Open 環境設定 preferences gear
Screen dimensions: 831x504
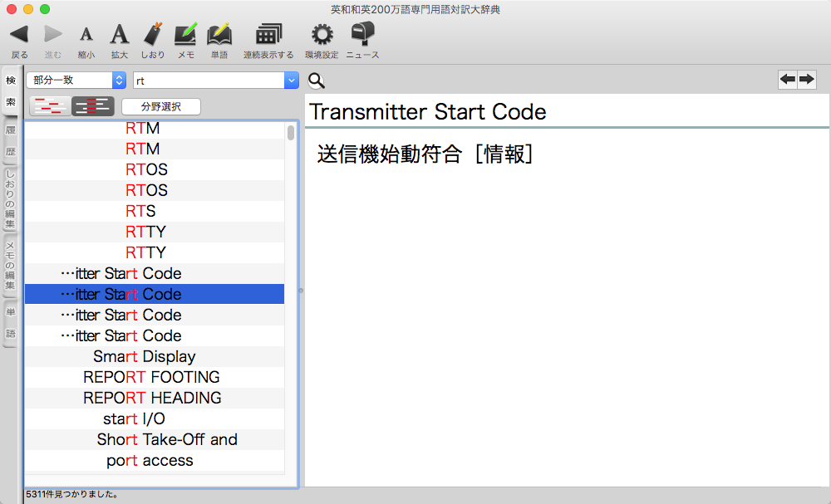(x=322, y=35)
